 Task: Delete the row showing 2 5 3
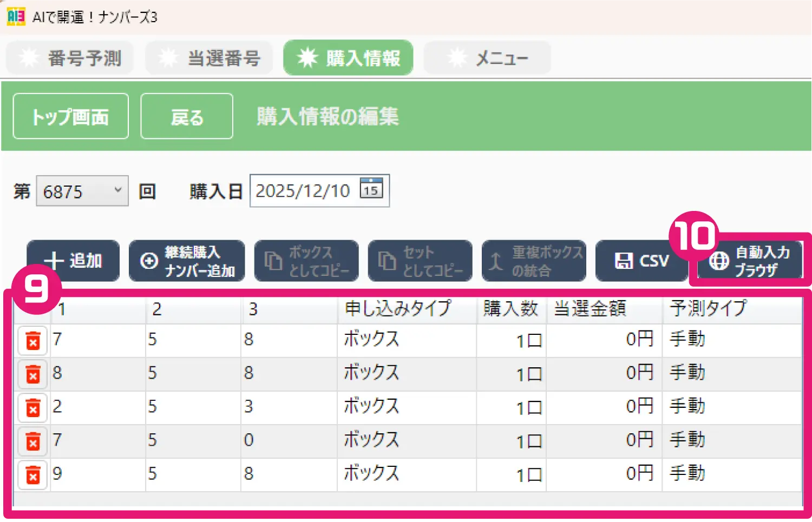[x=32, y=407]
